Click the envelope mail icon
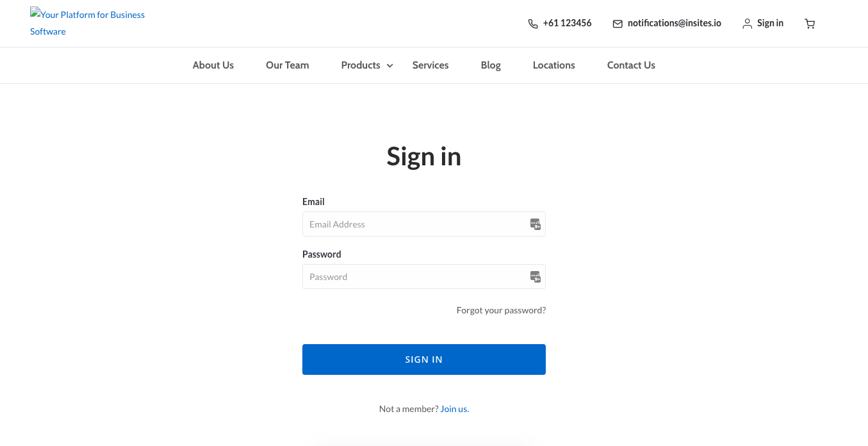Viewport: 868px width, 446px height. pos(618,24)
